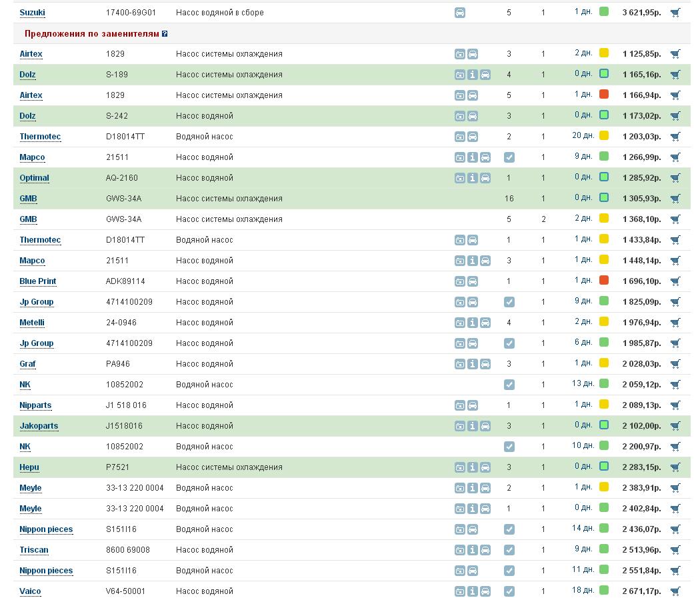View the photo of the Dolz S-189 pump

click(460, 75)
